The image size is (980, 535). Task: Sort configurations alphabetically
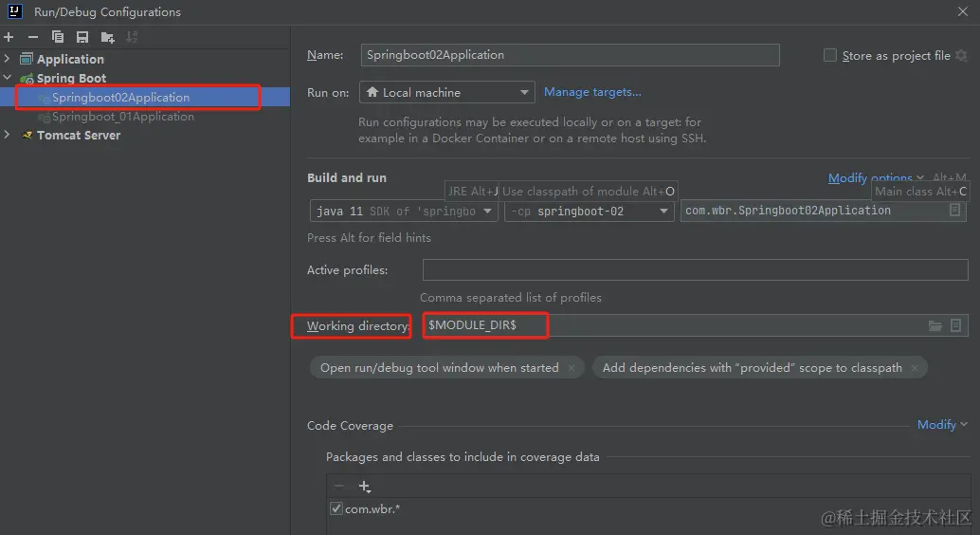click(x=132, y=37)
